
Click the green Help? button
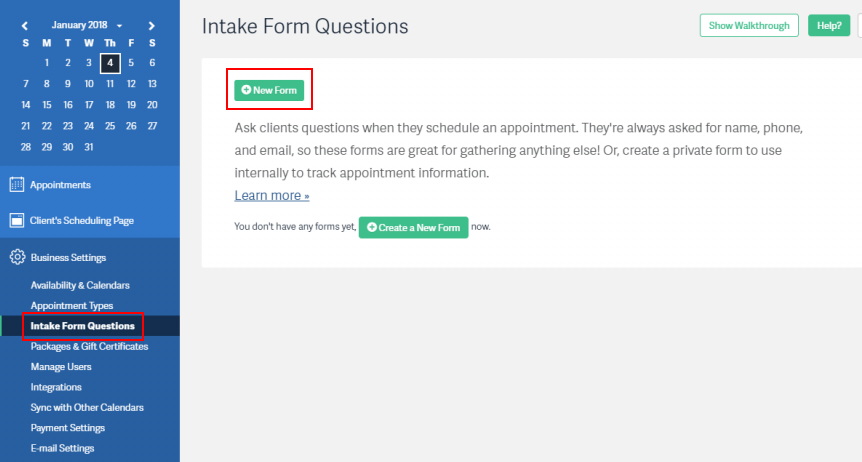pos(829,25)
